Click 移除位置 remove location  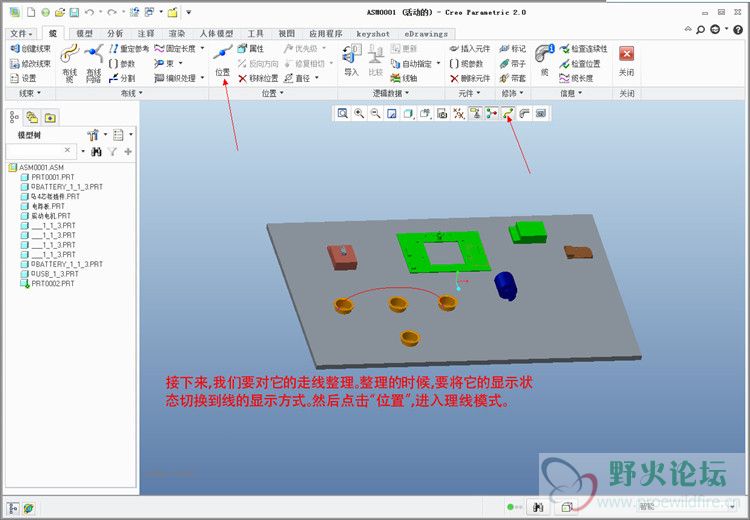click(258, 78)
